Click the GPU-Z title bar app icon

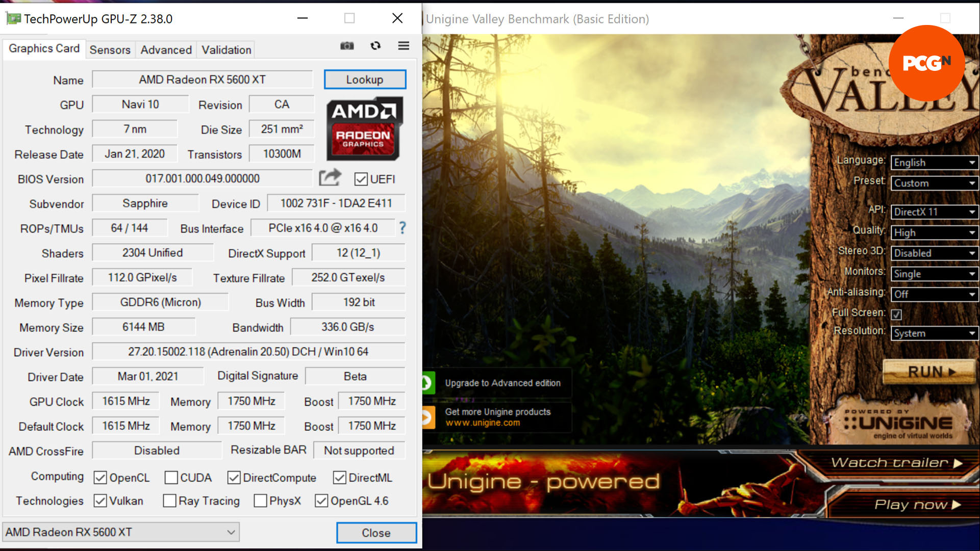(13, 19)
